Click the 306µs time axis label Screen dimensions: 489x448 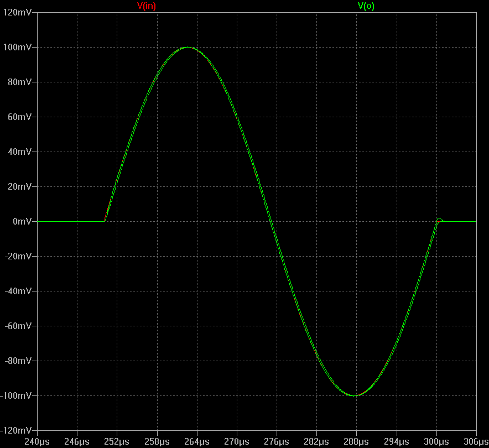tap(476, 442)
